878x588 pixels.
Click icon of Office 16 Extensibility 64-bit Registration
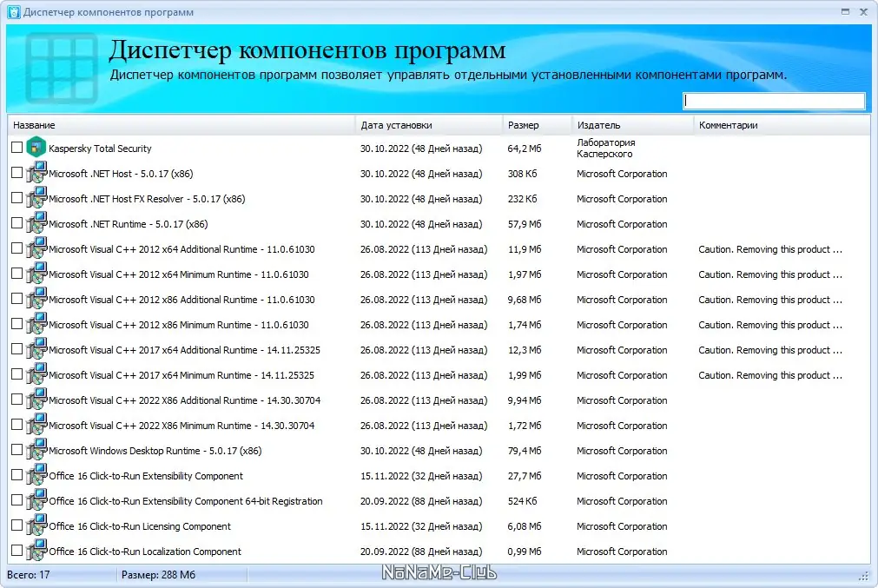(36, 500)
